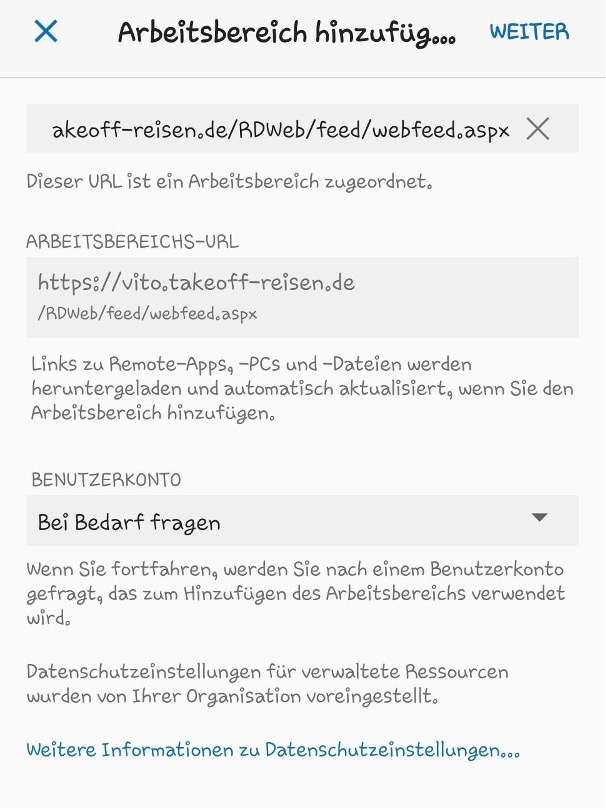The image size is (606, 810).
Task: Tap WEITER to continue
Action: coord(529,32)
